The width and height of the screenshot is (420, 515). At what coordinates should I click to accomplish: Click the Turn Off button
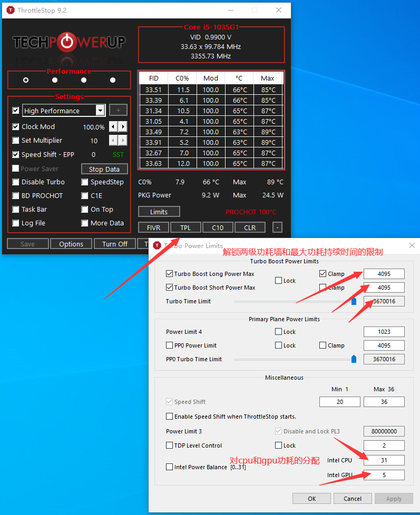pos(115,244)
